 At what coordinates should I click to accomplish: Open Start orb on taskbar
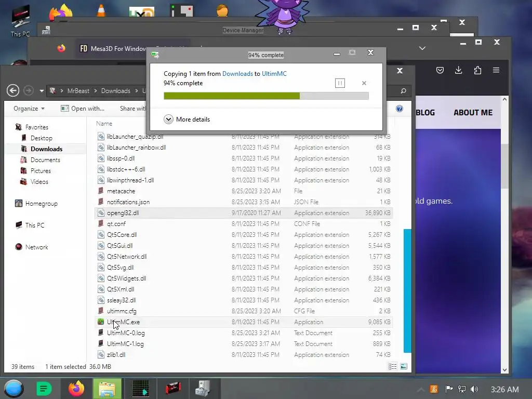pos(14,389)
